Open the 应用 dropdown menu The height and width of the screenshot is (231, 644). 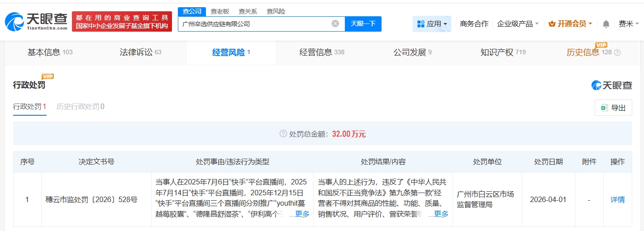432,24
